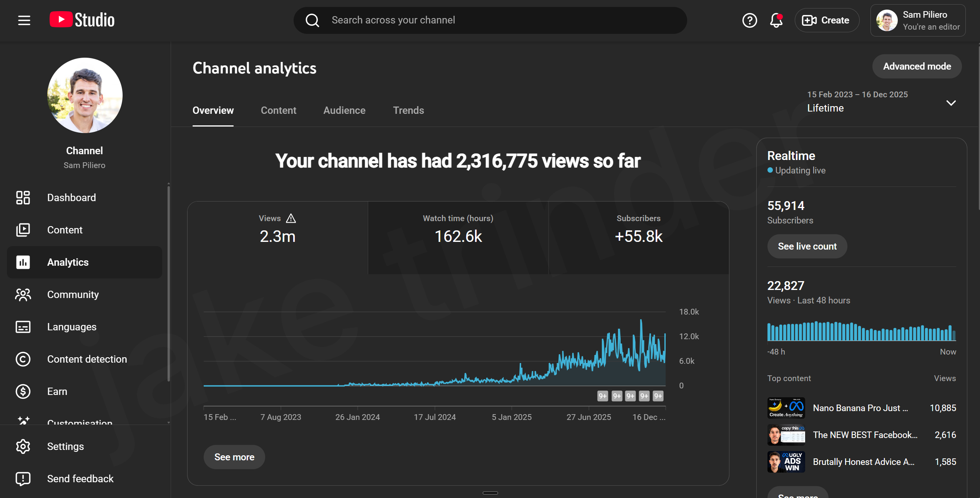Switch to the Audience tab

344,110
